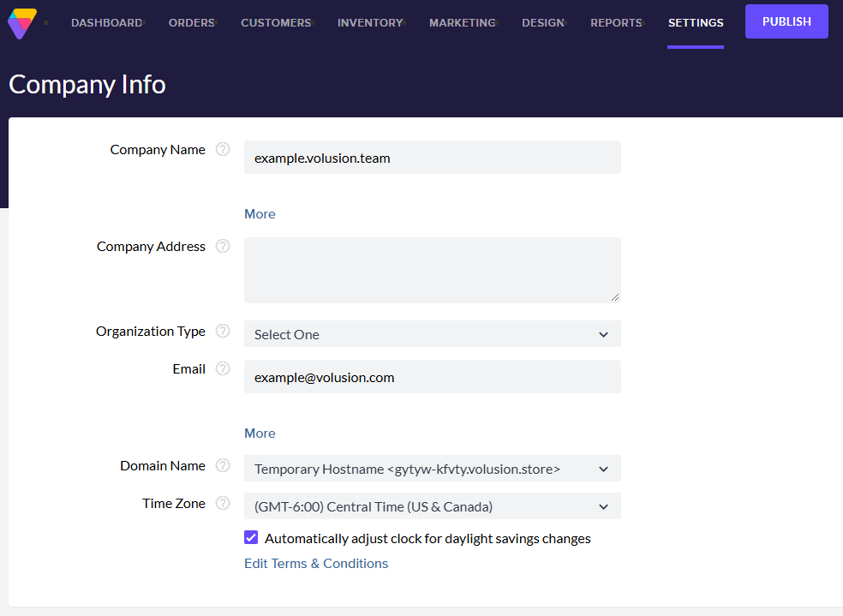843x616 pixels.
Task: Open the Organization Type dropdown
Action: pyautogui.click(x=432, y=334)
